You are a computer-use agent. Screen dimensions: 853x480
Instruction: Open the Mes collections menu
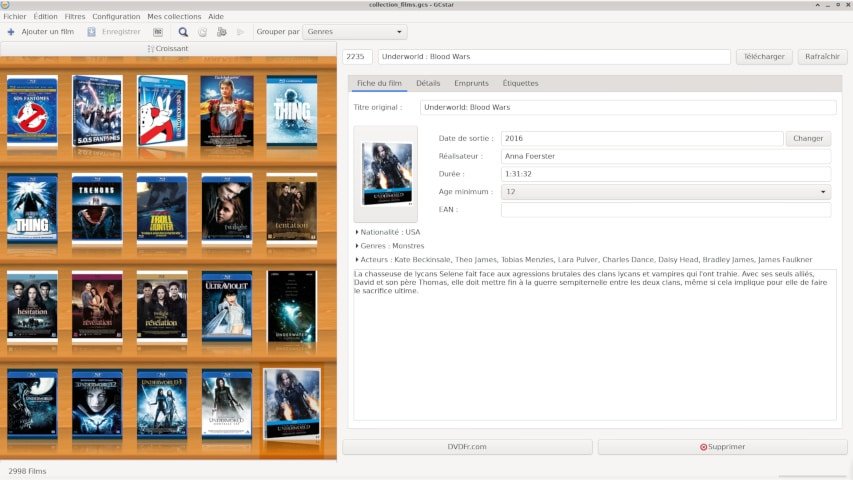point(174,16)
